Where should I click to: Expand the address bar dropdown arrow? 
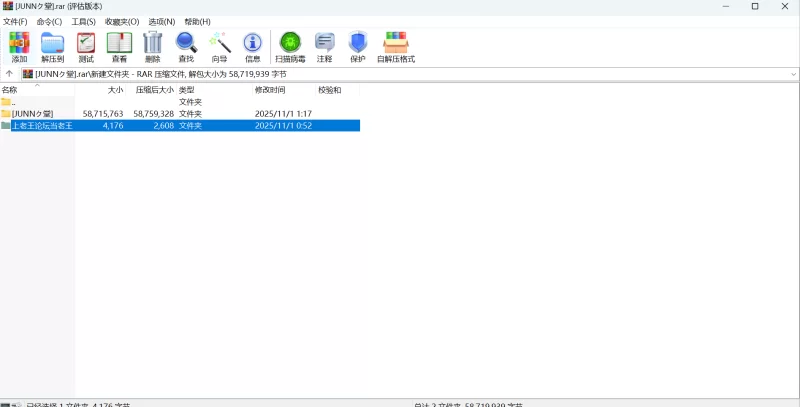793,74
